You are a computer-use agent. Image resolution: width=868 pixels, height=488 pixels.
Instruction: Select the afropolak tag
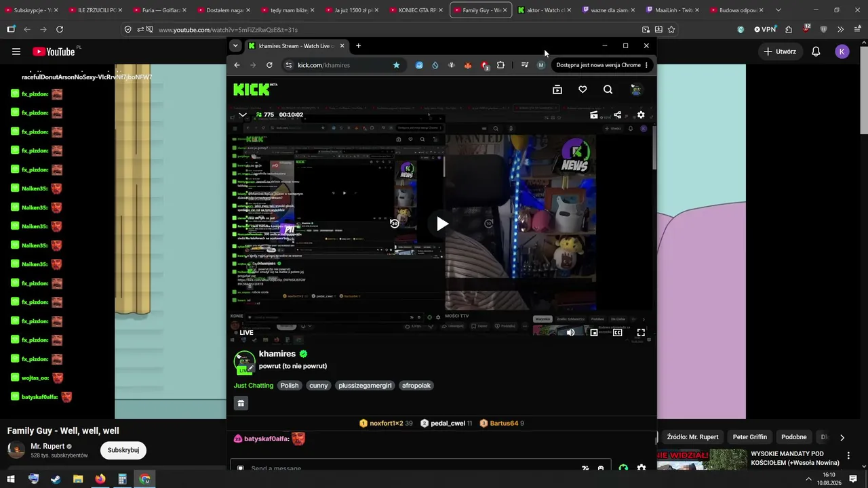[416, 386]
